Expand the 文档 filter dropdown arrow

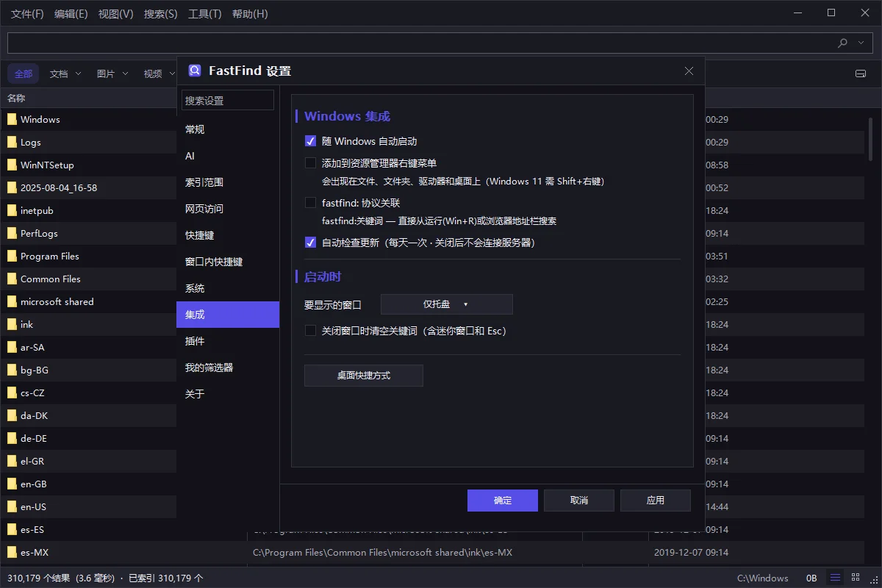[x=78, y=73]
